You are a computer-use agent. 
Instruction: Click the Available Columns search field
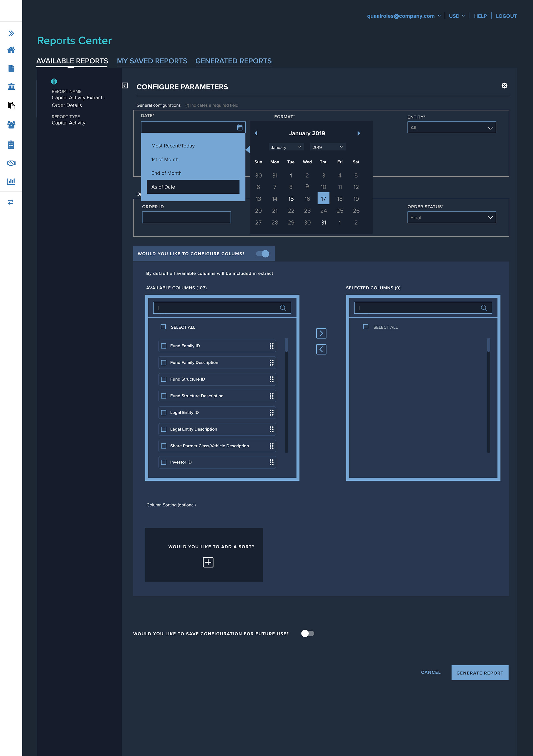(222, 308)
